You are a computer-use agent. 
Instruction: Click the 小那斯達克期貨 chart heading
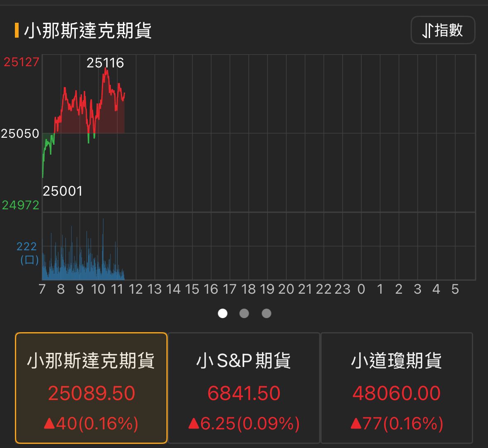pos(88,31)
